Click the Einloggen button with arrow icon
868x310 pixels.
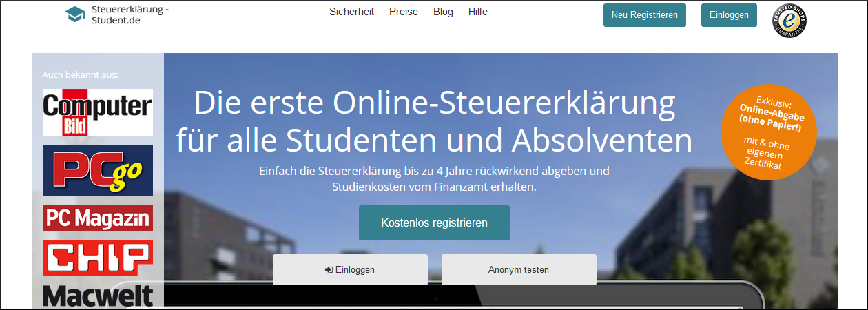350,269
